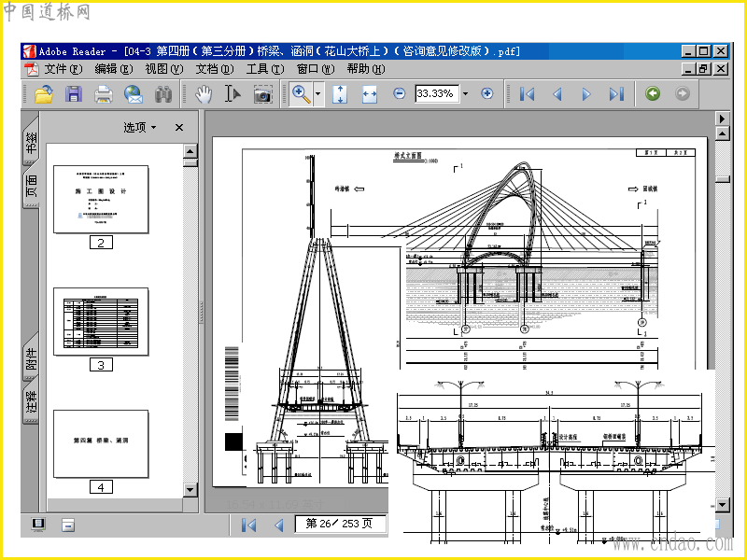Save a copy with the floppy disk icon
The height and width of the screenshot is (560, 747).
click(74, 93)
